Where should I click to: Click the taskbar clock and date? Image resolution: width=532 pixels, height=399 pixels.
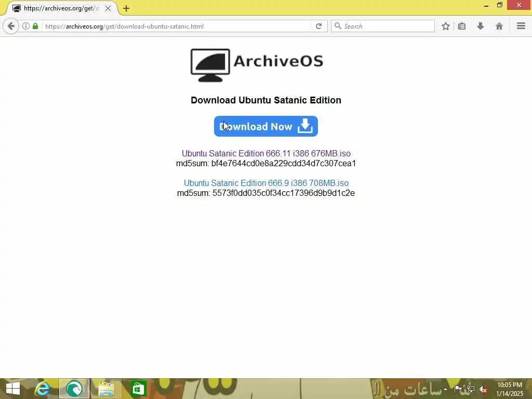[510, 389]
